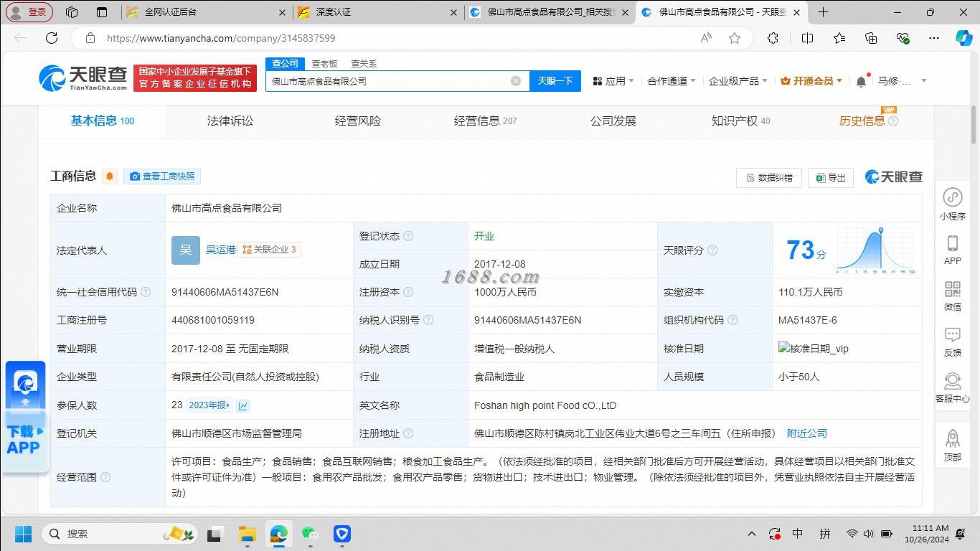
Task: Select the 查关系 search mode
Action: [364, 64]
